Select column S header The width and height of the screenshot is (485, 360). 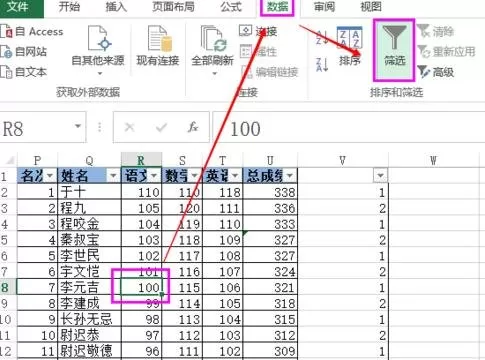(182, 160)
